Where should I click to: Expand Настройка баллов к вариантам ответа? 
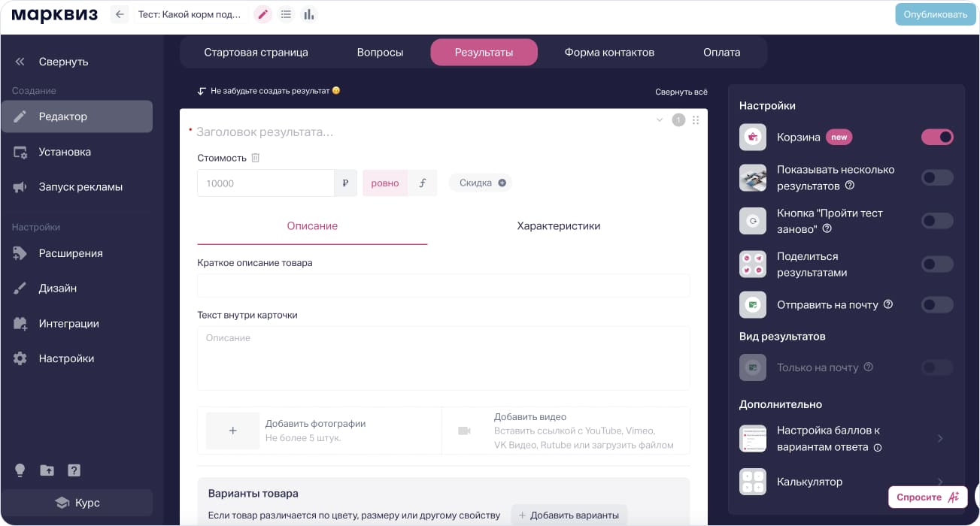pyautogui.click(x=940, y=438)
